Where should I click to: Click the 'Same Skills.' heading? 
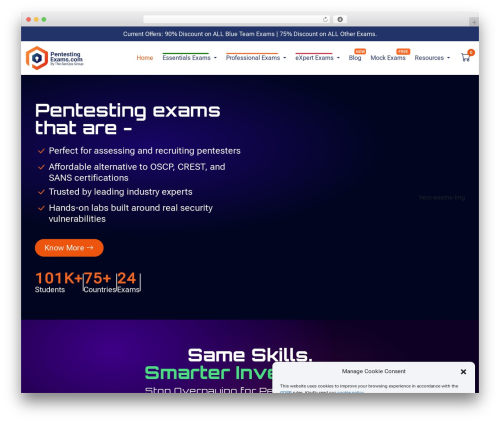pos(250,355)
